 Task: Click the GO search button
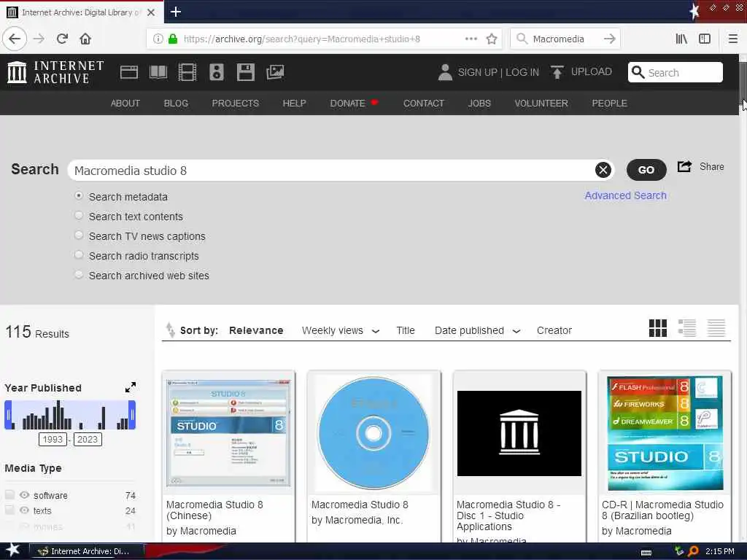coord(646,170)
